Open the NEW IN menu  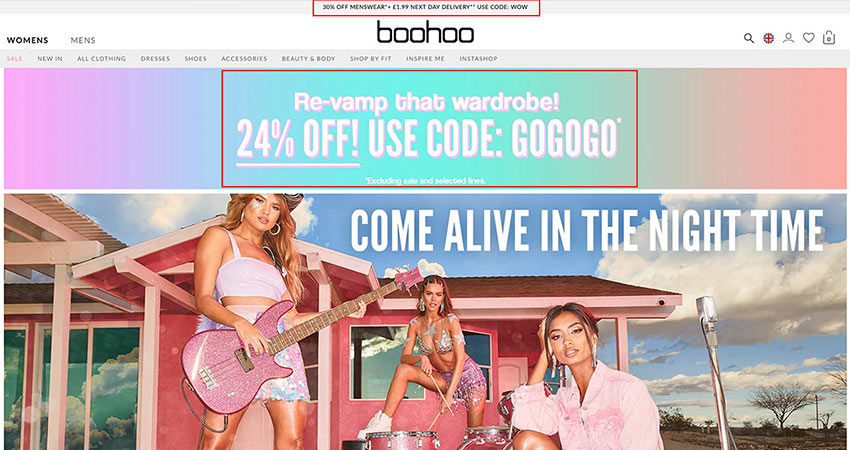point(50,59)
